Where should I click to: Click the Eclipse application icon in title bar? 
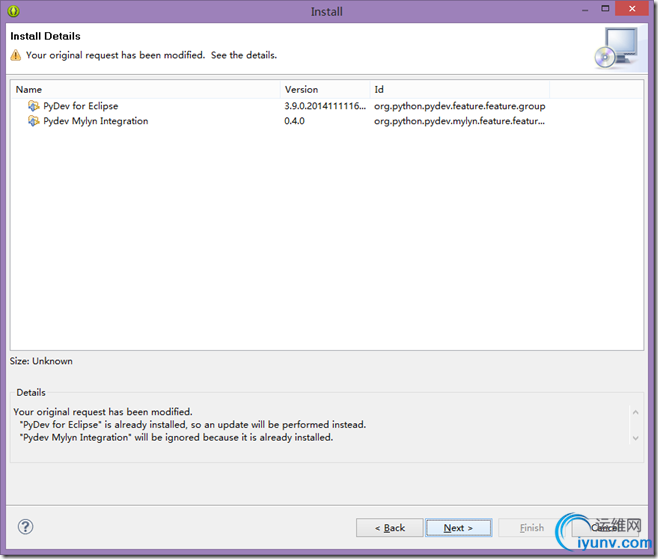tap(13, 11)
